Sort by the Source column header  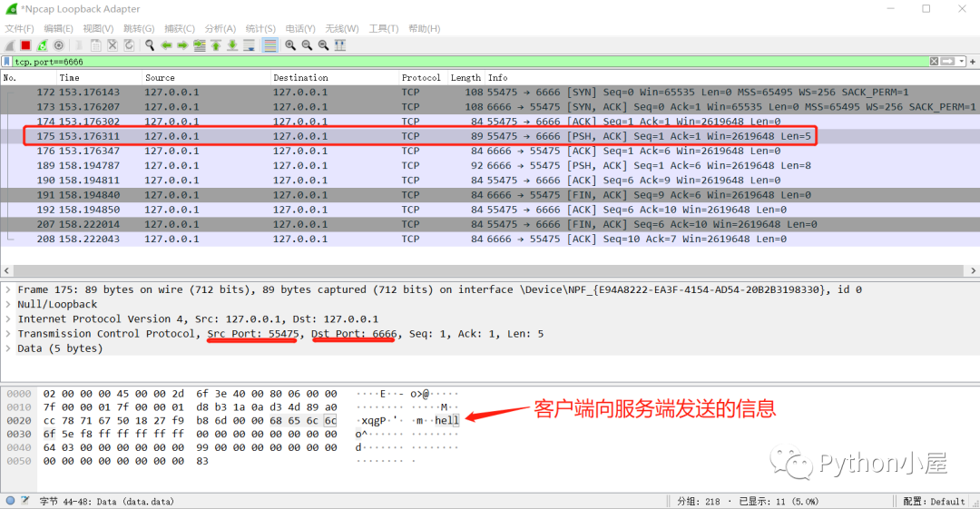(206, 77)
